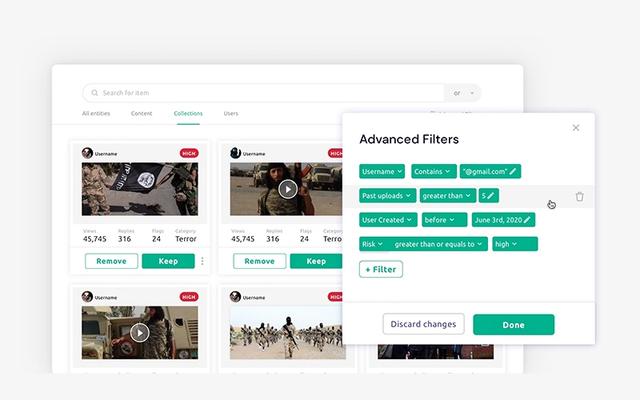Edit the Past uploads value 5
Screen dimensions: 640x400
pos(488,196)
